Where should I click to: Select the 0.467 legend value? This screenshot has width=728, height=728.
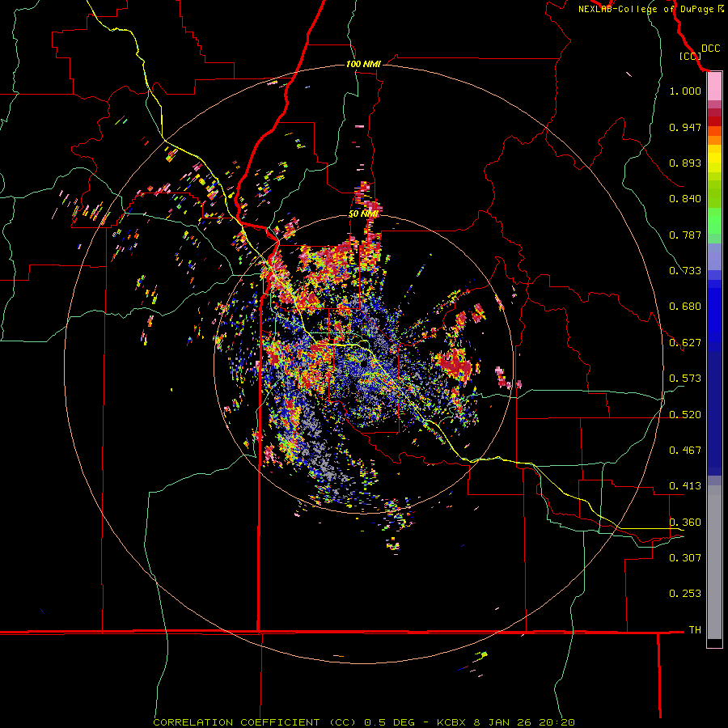[x=685, y=451]
